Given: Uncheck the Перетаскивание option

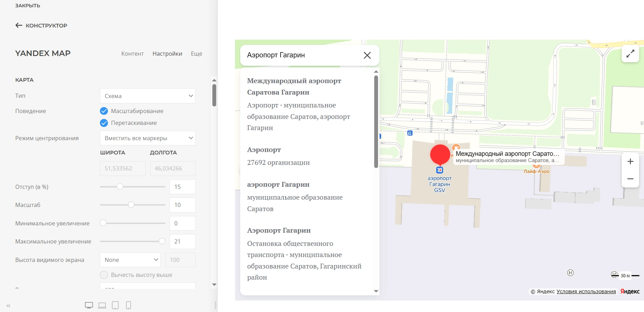Looking at the screenshot, I should click(x=104, y=123).
